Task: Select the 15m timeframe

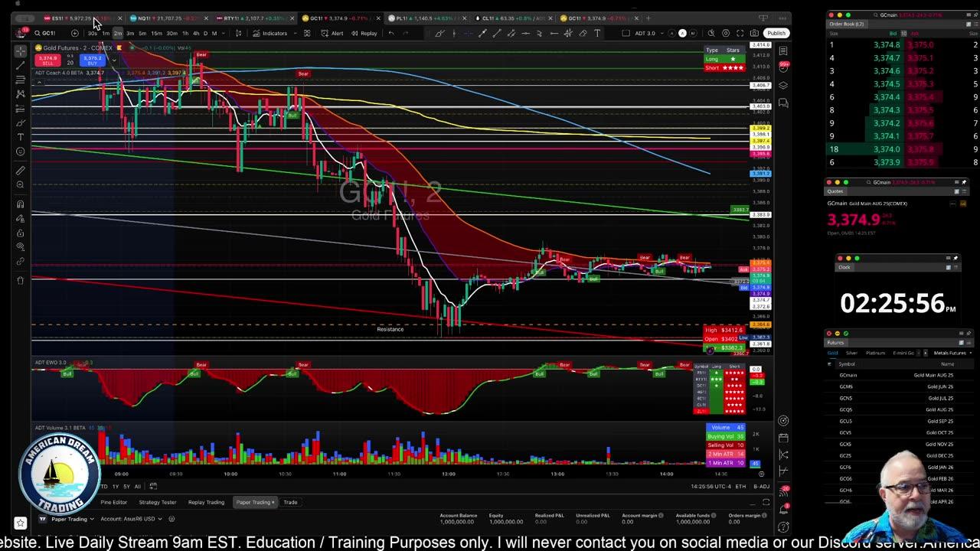Action: pos(156,33)
